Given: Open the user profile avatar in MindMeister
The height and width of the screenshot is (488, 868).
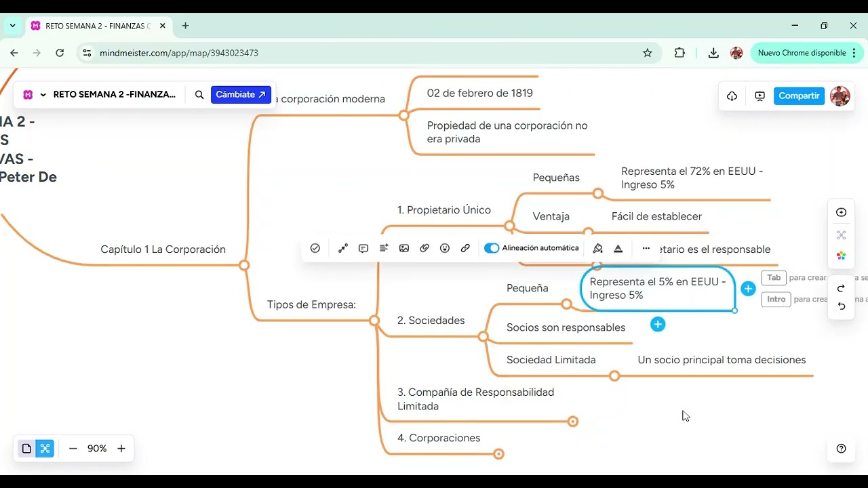Looking at the screenshot, I should [x=840, y=96].
